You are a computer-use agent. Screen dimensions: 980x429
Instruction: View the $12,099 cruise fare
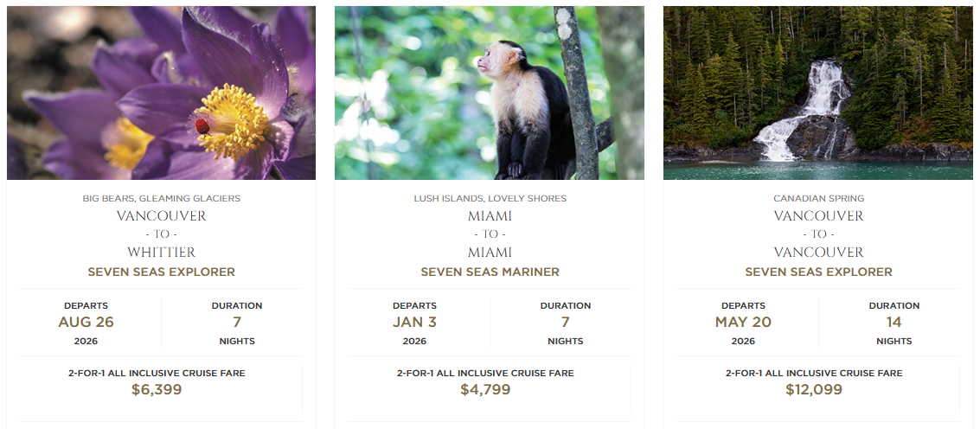pos(814,389)
